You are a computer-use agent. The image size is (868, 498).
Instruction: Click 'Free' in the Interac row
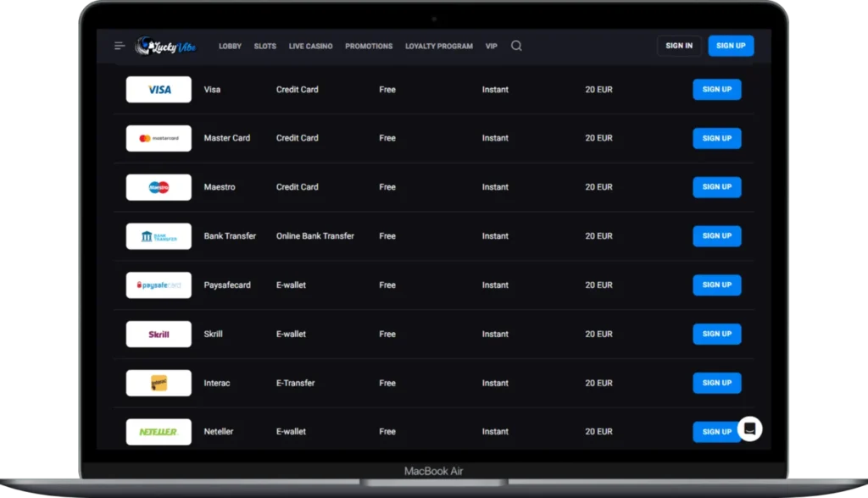coord(387,383)
